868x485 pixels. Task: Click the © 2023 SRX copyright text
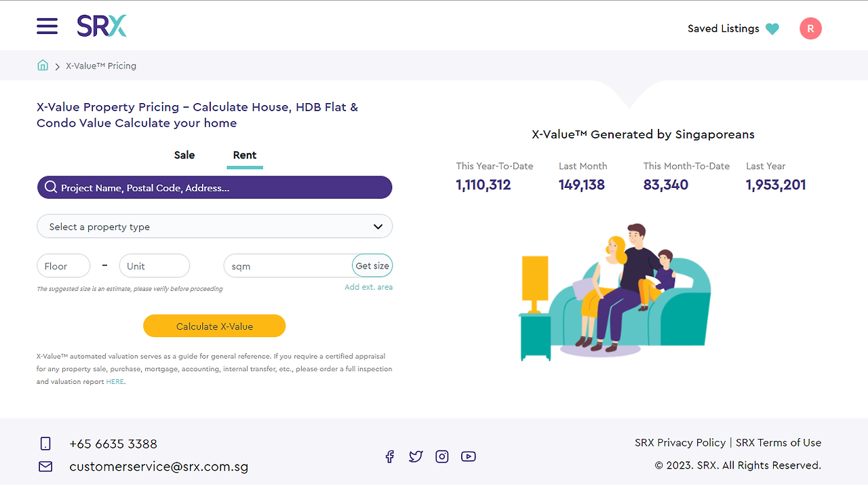738,465
